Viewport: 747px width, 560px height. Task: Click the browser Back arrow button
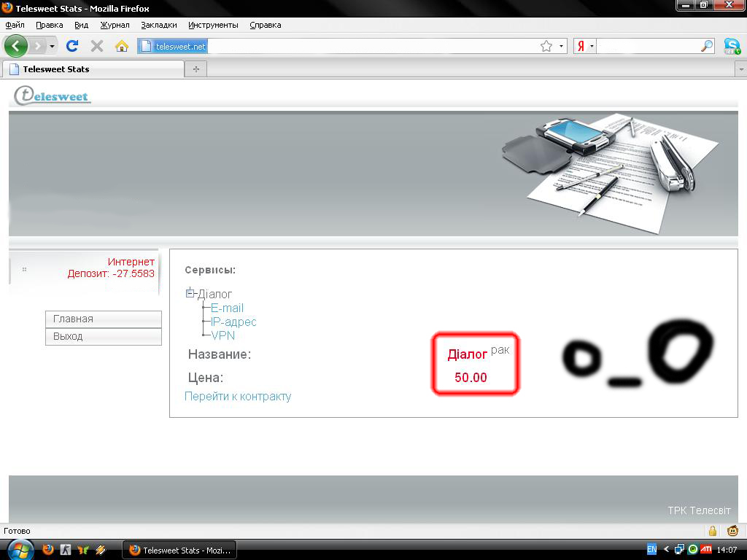point(16,46)
